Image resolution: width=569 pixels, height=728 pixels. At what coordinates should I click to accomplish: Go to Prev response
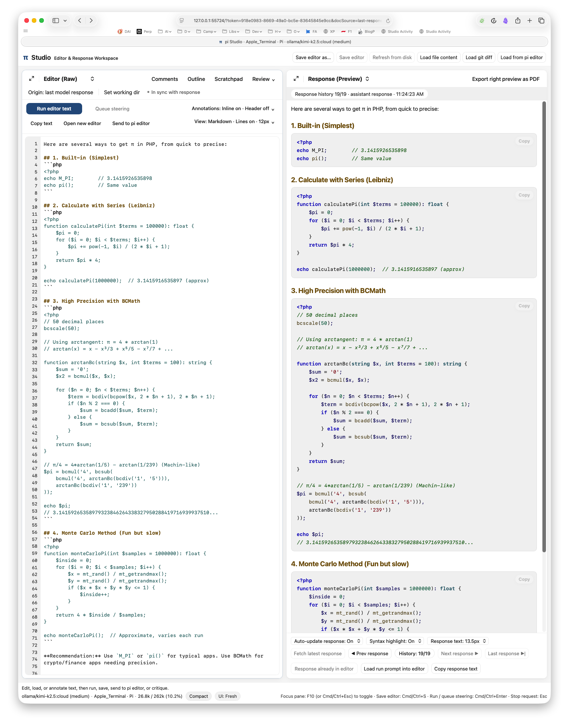click(x=370, y=653)
